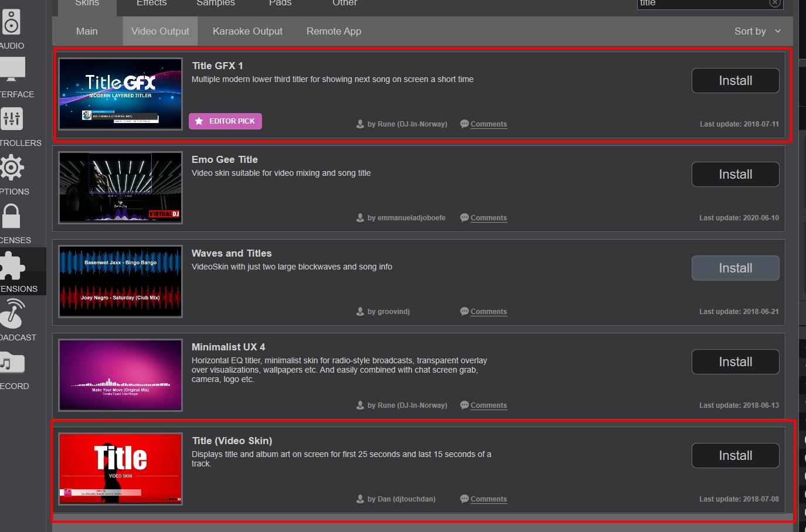Open the Audio settings speaker icon
This screenshot has height=532, width=806.
pos(11,22)
